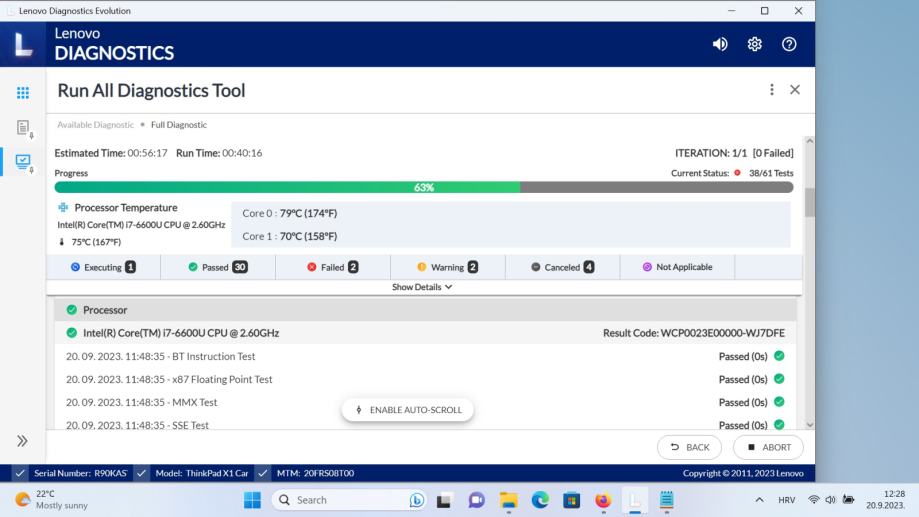Select the diagnostics monitor sidebar icon
Screen dimensions: 919x517
click(x=22, y=160)
